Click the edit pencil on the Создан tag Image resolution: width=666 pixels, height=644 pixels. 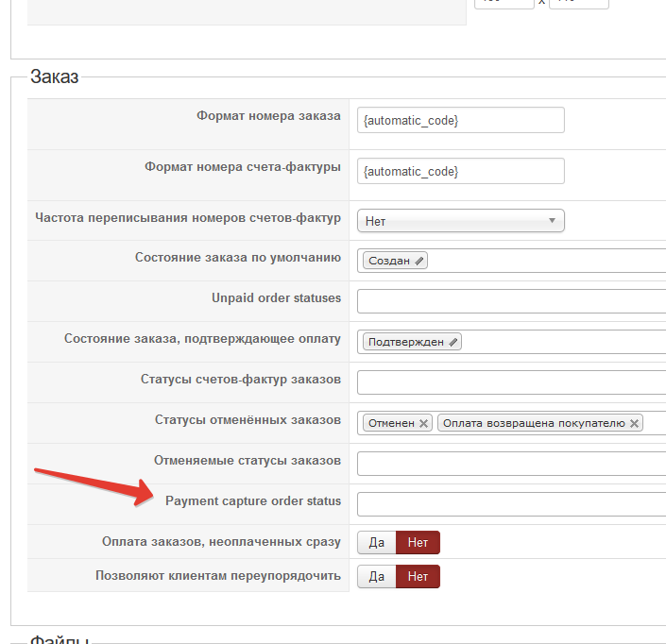(x=419, y=261)
